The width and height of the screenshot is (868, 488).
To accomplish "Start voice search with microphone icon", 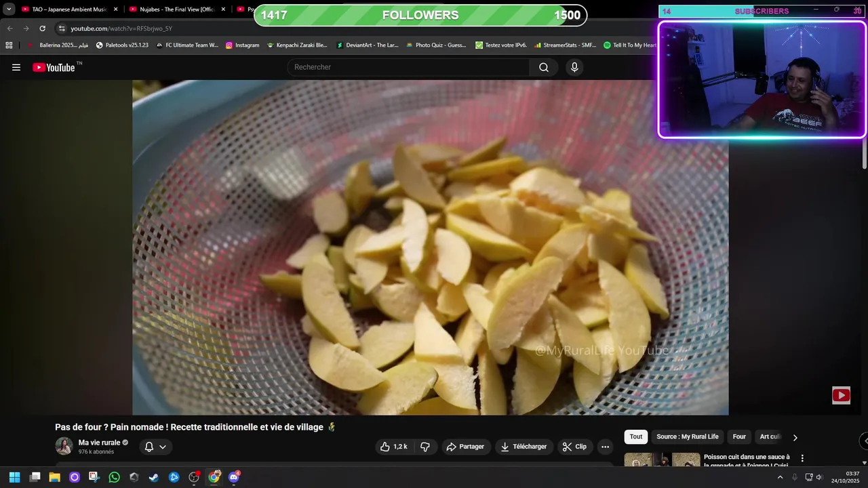I will pos(574,67).
